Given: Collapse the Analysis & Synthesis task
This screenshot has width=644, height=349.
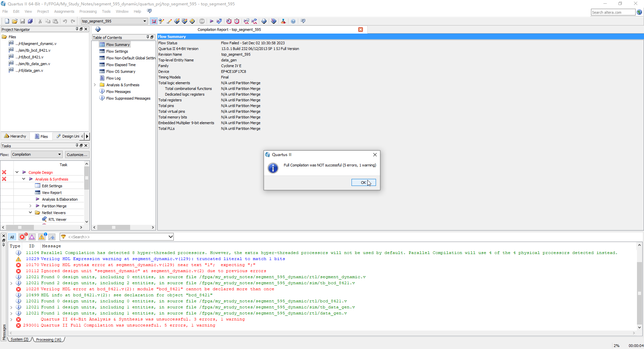Looking at the screenshot, I should (23, 179).
